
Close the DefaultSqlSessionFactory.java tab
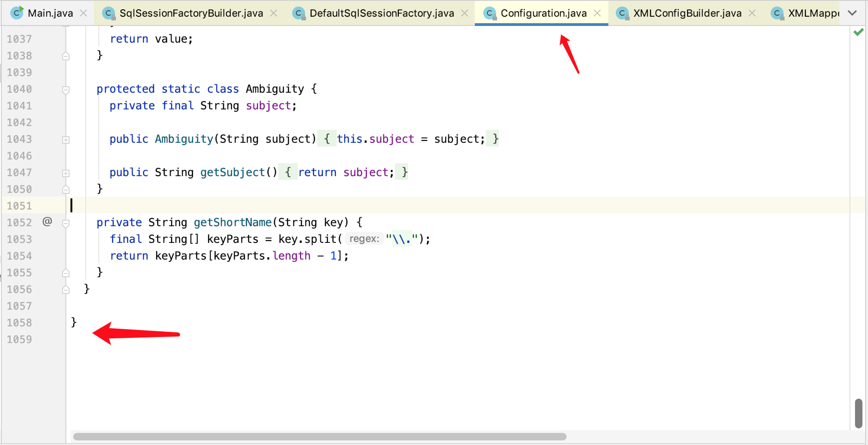pyautogui.click(x=465, y=13)
